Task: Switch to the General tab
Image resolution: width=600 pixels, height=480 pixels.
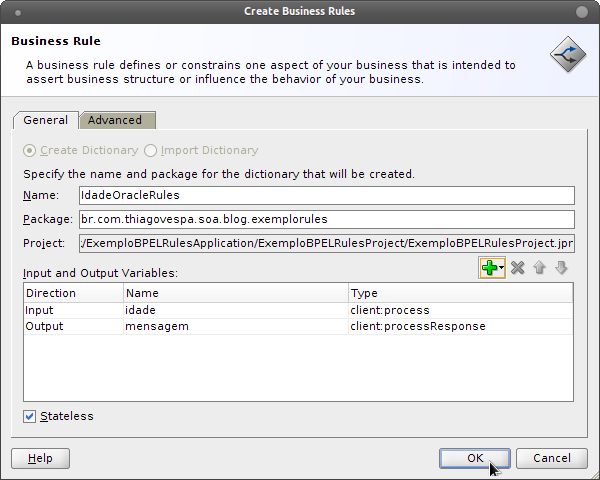Action: (x=46, y=120)
